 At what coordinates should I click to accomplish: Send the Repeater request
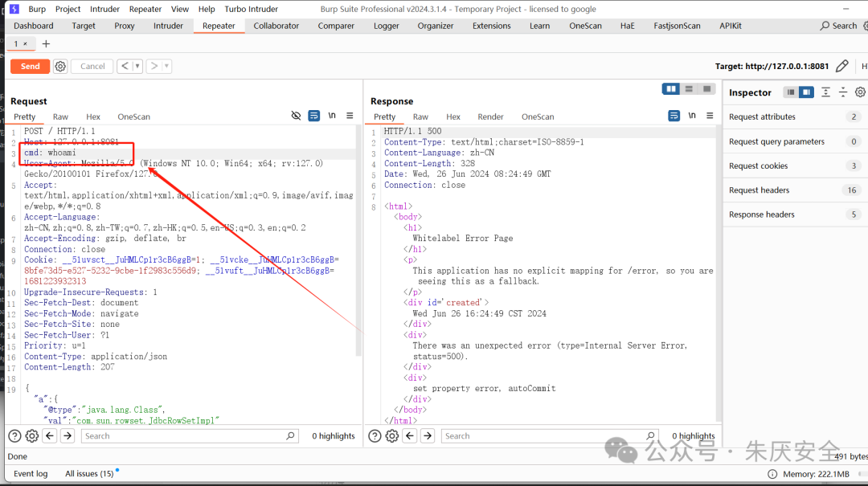coord(30,67)
